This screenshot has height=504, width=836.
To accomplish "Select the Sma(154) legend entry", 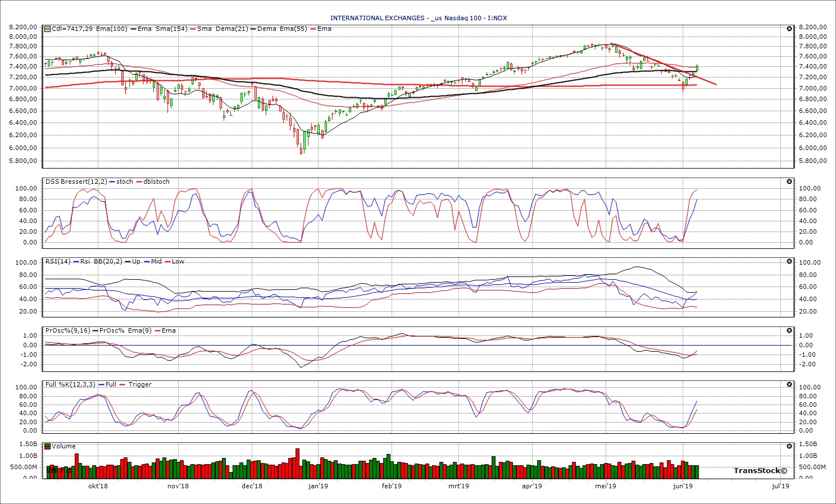I will pyautogui.click(x=171, y=29).
